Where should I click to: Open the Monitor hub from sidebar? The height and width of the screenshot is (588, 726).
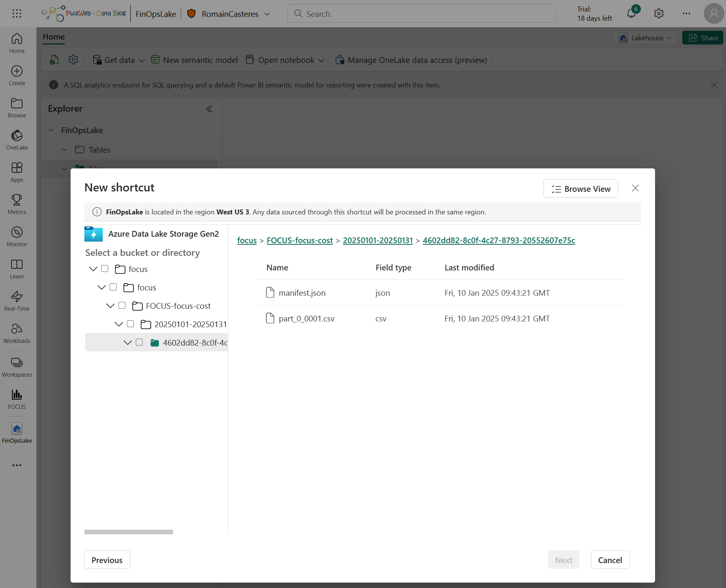point(16,236)
